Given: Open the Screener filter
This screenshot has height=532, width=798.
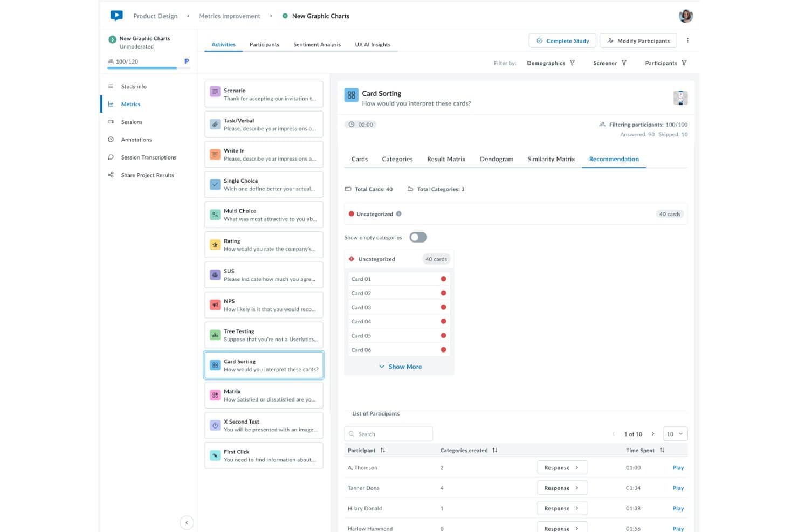Looking at the screenshot, I should (x=610, y=63).
